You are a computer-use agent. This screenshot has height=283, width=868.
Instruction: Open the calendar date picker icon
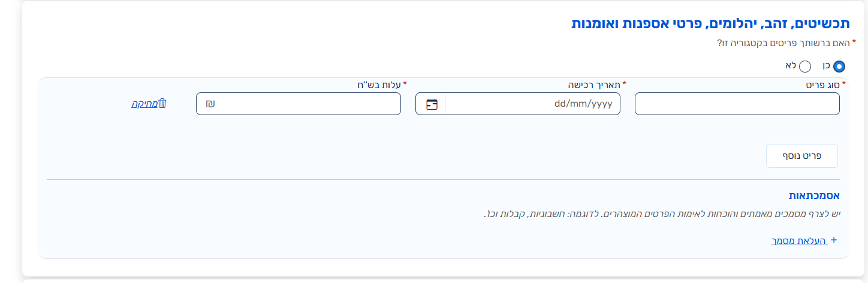[x=432, y=104]
